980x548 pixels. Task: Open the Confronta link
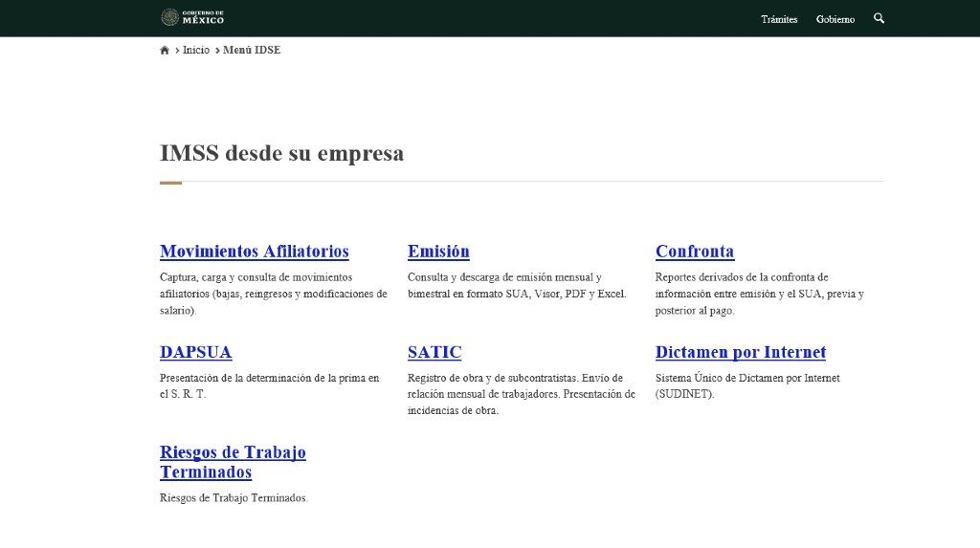point(695,252)
